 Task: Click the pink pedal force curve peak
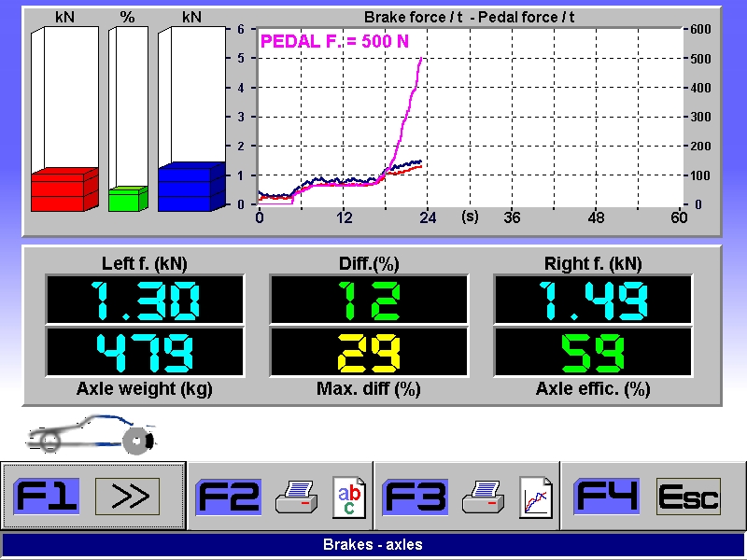[x=421, y=60]
